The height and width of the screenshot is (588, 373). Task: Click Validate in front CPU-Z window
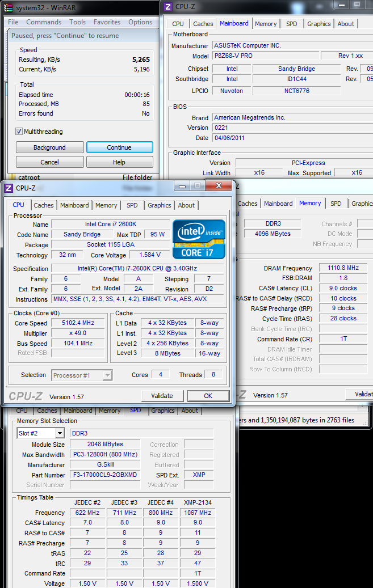pos(162,396)
